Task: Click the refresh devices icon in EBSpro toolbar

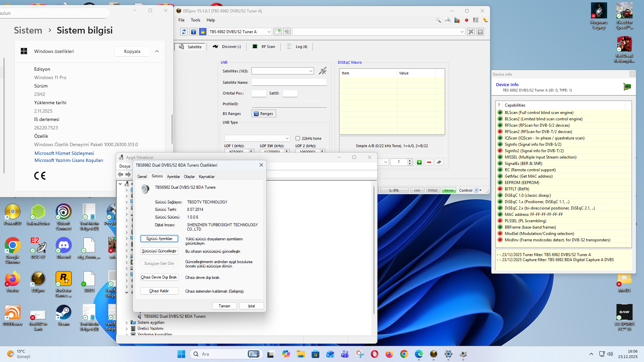Action: click(184, 32)
